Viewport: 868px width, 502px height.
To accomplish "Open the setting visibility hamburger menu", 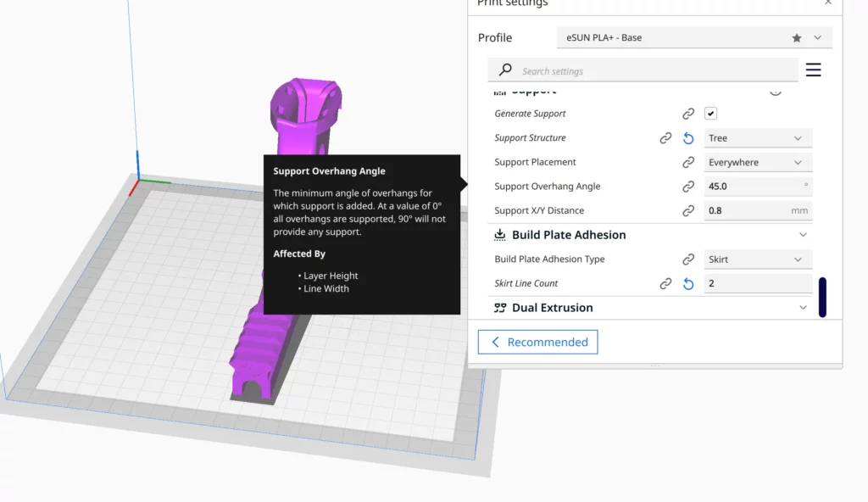I will (x=813, y=70).
